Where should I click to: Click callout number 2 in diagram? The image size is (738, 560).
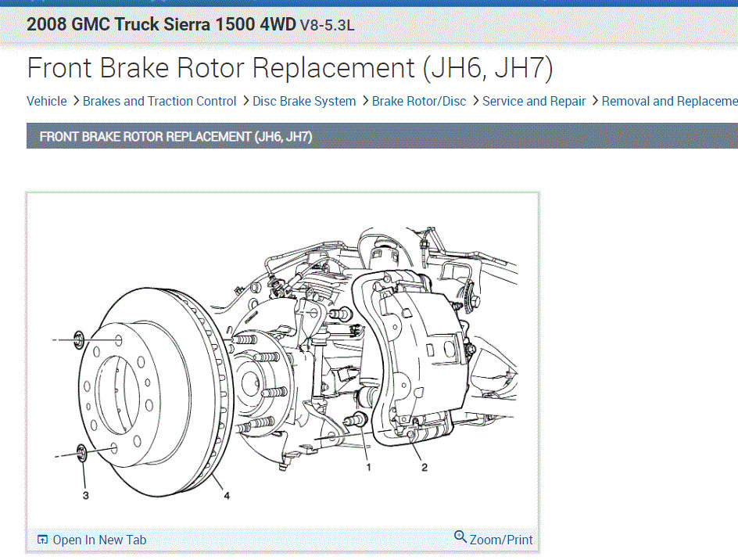[425, 467]
